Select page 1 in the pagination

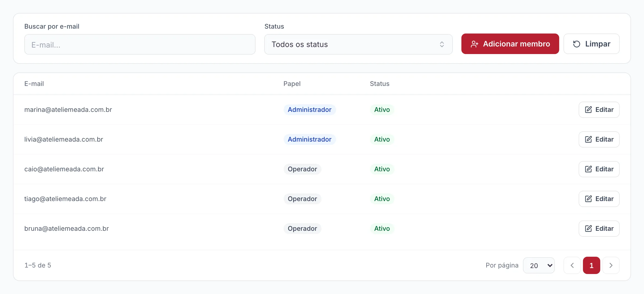click(591, 265)
